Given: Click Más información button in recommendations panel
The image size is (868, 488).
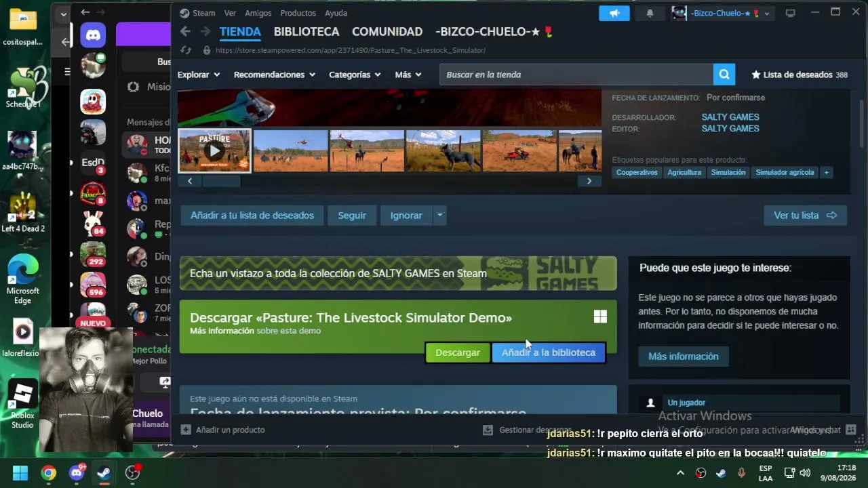Looking at the screenshot, I should coord(684,357).
